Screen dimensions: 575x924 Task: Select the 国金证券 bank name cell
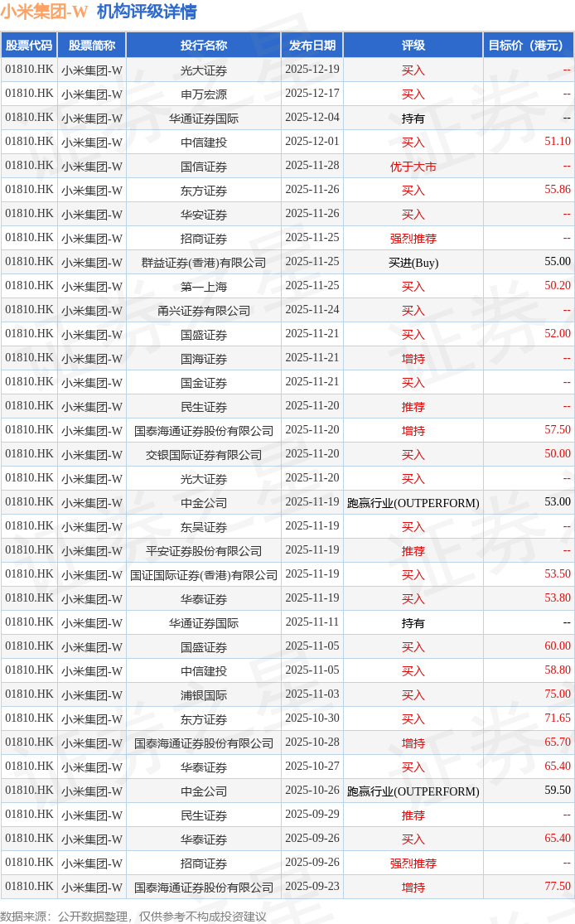pyautogui.click(x=204, y=383)
